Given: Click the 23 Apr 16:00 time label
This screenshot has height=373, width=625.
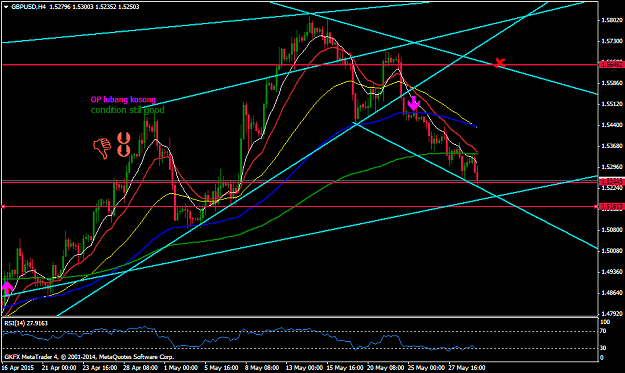Looking at the screenshot, I should click(100, 367).
